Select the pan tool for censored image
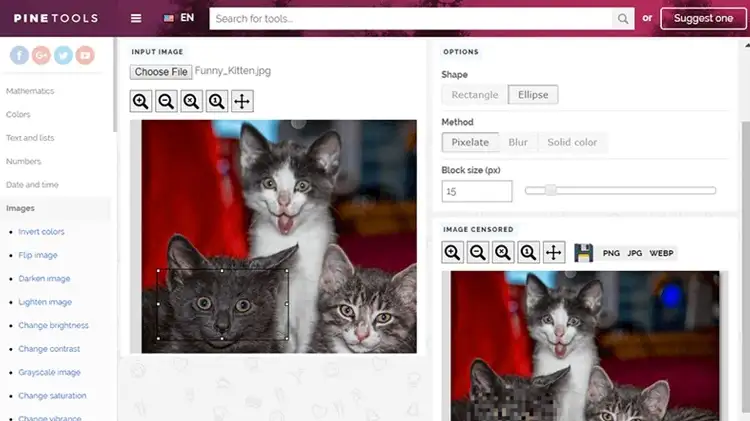The width and height of the screenshot is (750, 421). (x=554, y=252)
